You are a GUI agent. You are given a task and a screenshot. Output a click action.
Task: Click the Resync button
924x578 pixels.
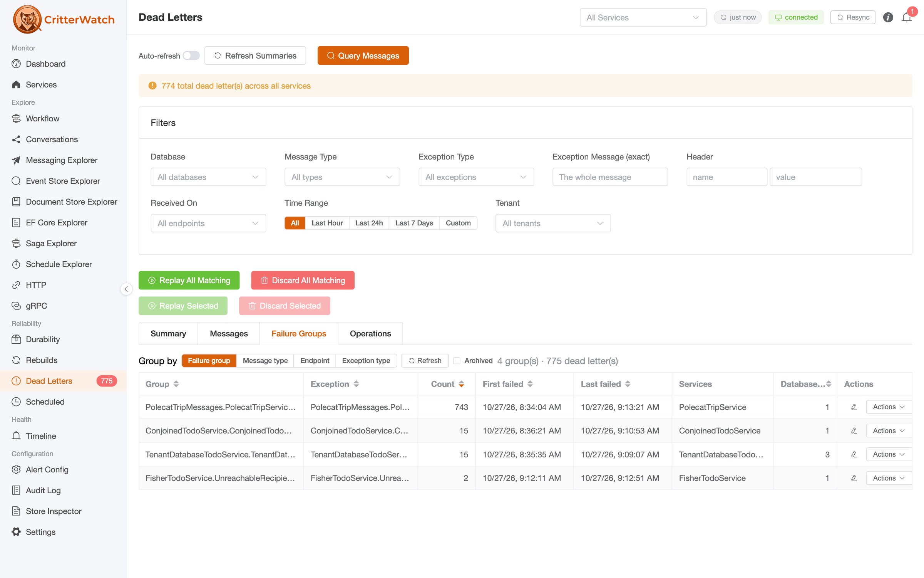point(853,17)
